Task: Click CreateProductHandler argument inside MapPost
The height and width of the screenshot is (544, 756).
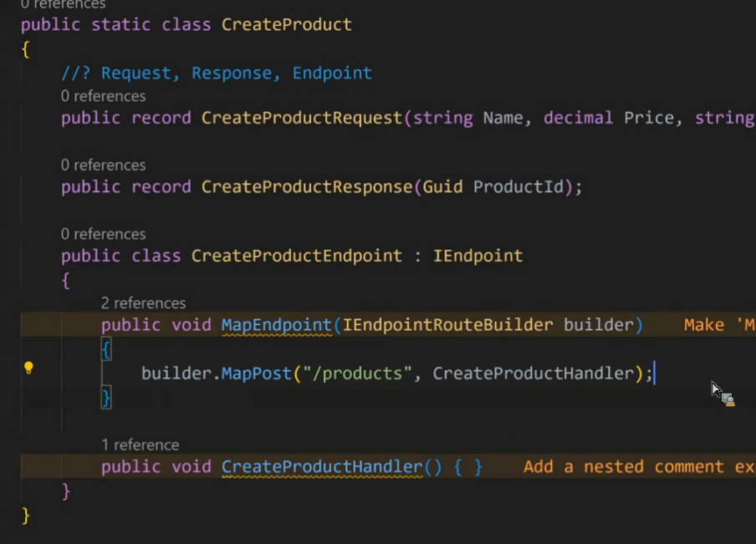Action: coord(534,374)
